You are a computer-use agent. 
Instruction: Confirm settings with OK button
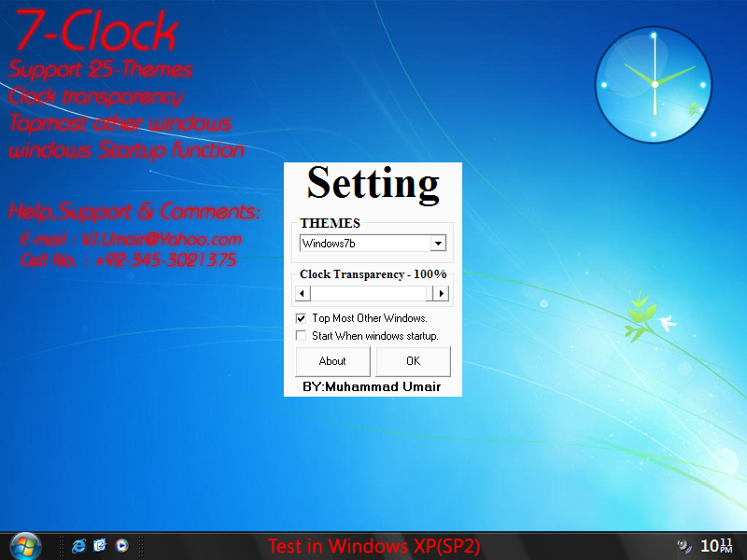413,361
